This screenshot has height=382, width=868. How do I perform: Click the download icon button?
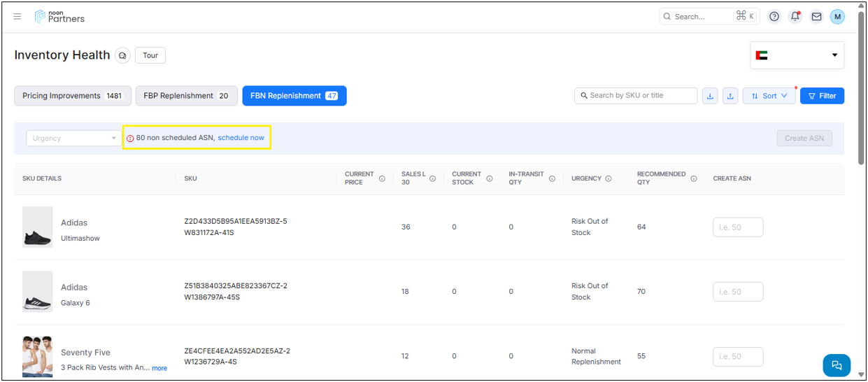[710, 96]
